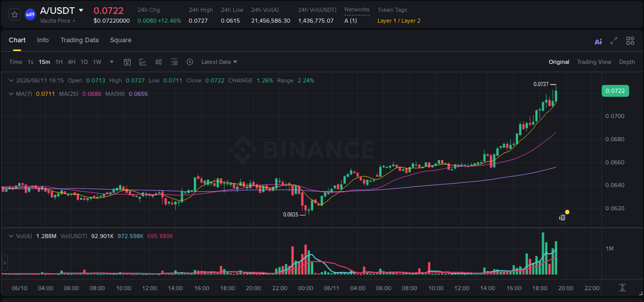Select the 15m interval
The height and width of the screenshot is (302, 644).
[44, 62]
